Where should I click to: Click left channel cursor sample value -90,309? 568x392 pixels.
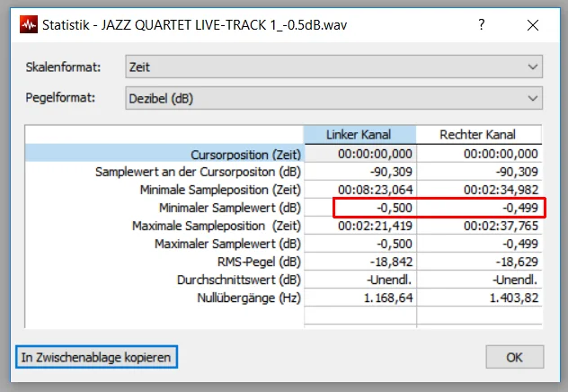click(x=360, y=172)
